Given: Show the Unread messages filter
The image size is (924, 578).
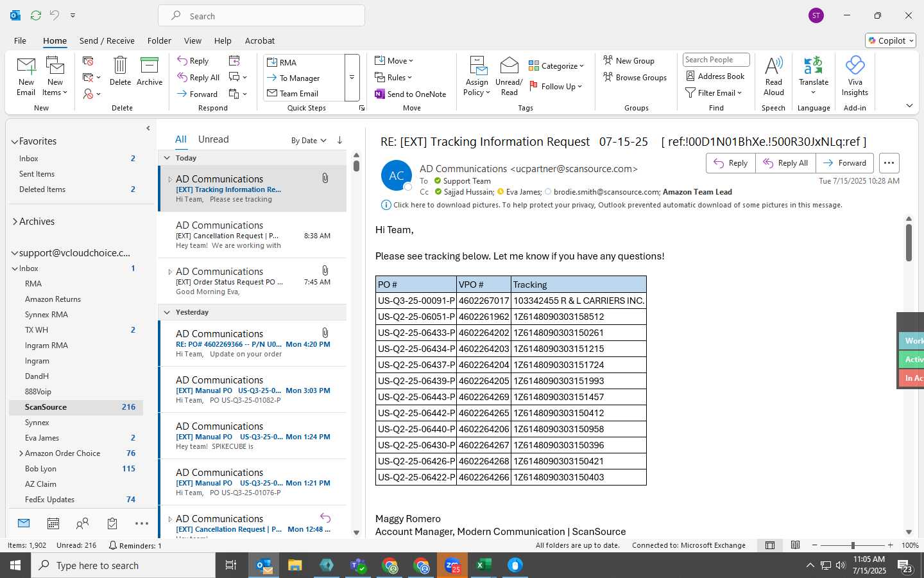Looking at the screenshot, I should (213, 139).
